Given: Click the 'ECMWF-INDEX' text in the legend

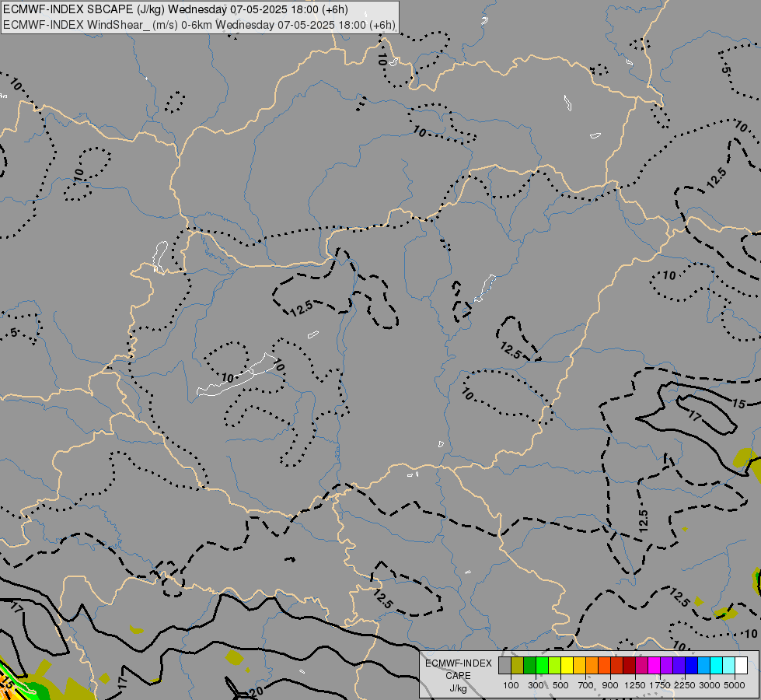Looking at the screenshot, I should (x=458, y=663).
